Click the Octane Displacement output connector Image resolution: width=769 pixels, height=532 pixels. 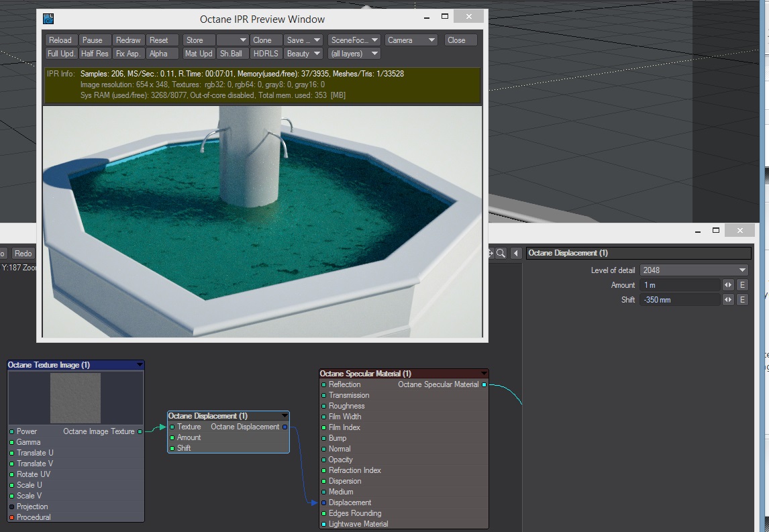click(x=285, y=427)
